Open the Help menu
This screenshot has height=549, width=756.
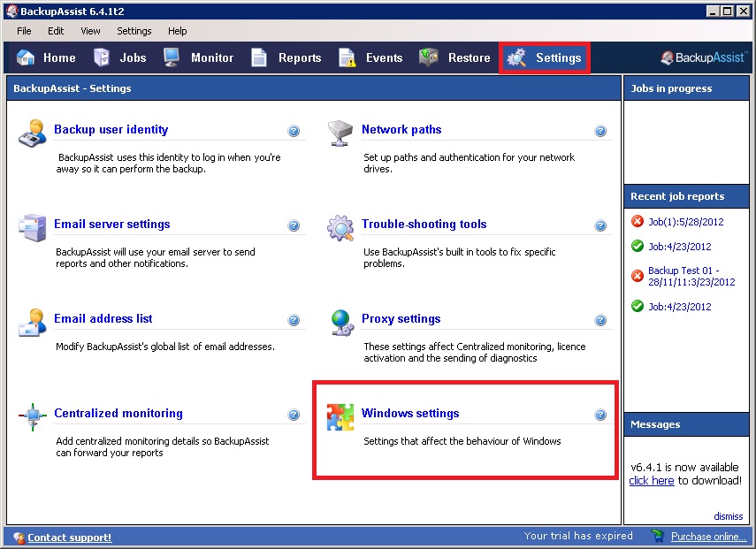pos(177,30)
